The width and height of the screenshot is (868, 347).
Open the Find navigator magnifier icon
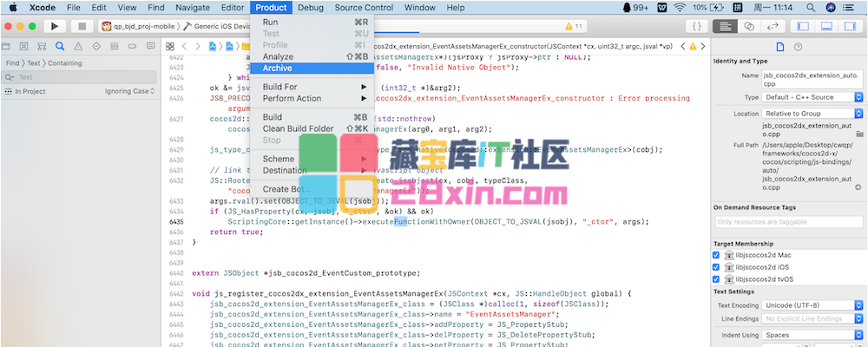tap(59, 45)
